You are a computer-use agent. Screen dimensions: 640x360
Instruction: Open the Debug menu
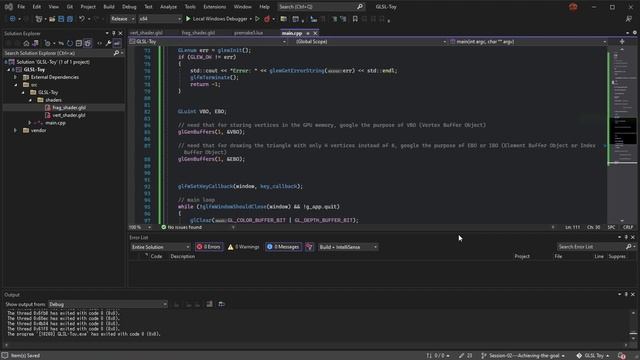(129, 7)
